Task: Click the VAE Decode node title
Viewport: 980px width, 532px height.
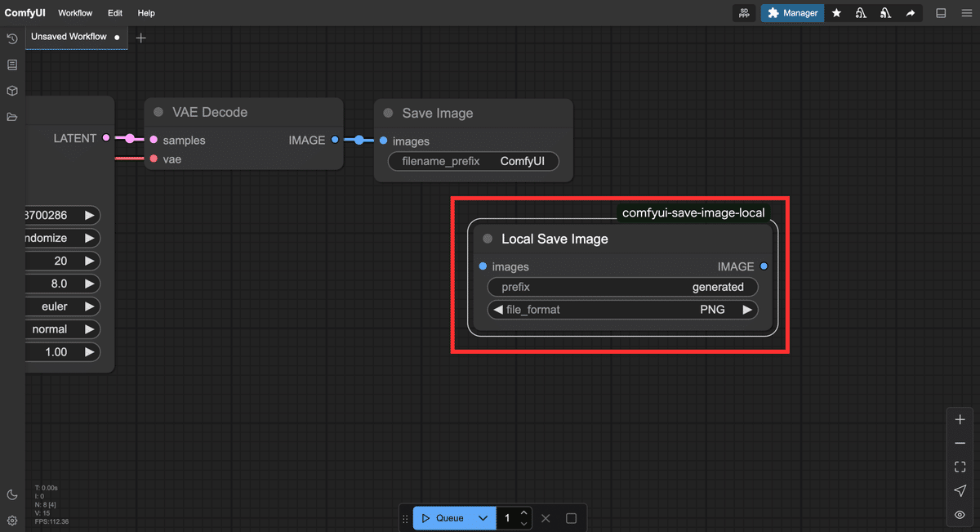Action: coord(210,113)
